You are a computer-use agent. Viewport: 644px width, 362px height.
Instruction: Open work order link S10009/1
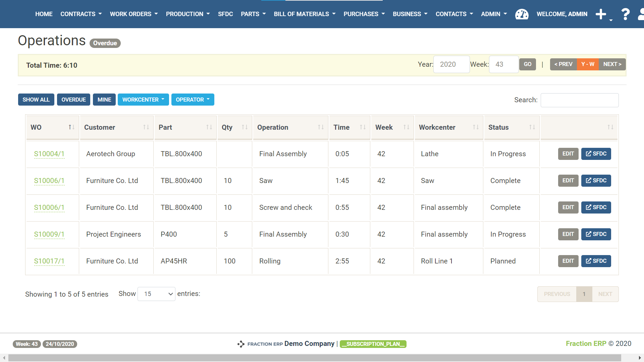[49, 234]
